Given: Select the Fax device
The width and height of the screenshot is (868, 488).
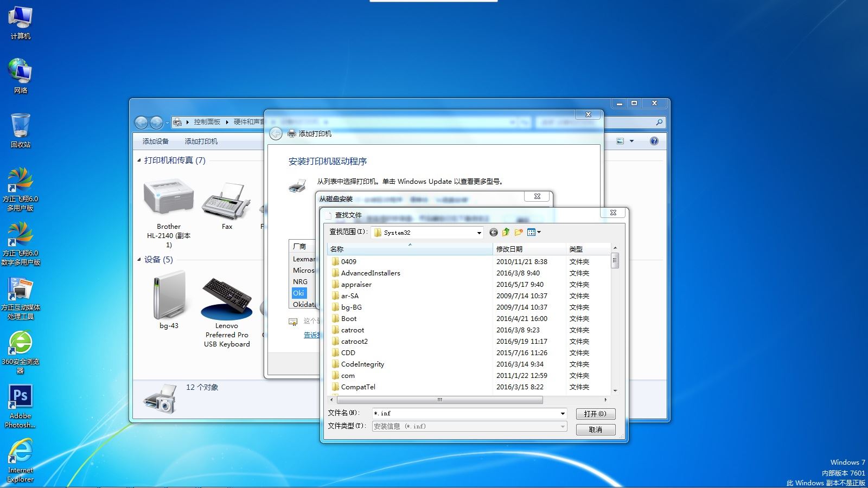Looking at the screenshot, I should (227, 207).
